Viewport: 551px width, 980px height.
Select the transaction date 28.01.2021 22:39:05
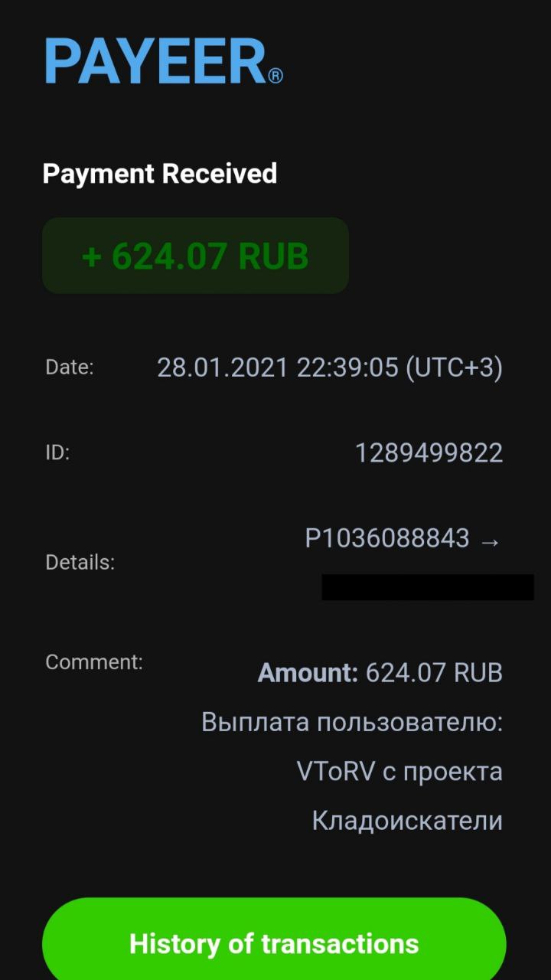(x=278, y=368)
